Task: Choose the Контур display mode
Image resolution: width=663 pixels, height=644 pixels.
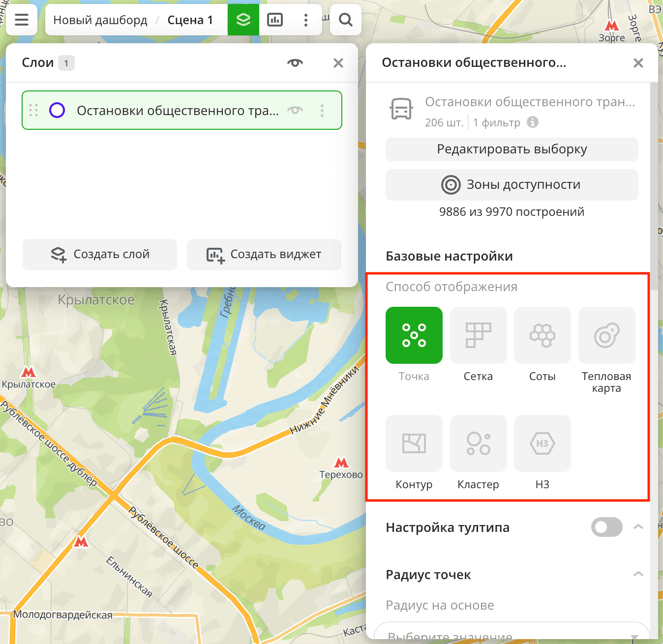Action: pos(414,444)
